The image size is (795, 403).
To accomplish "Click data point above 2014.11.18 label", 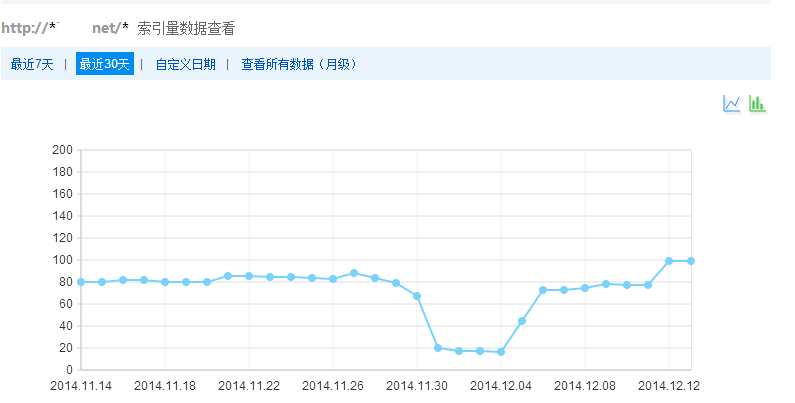I will coord(165,282).
